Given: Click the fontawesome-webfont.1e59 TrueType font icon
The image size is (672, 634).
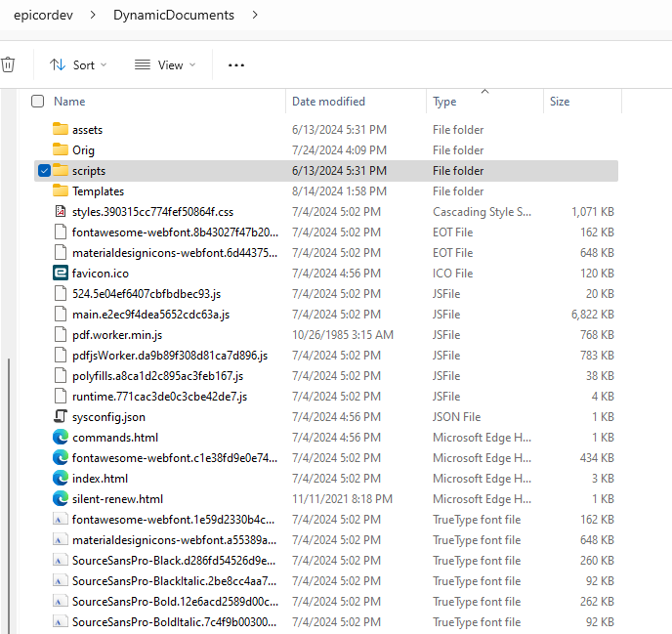Looking at the screenshot, I should coord(61,519).
